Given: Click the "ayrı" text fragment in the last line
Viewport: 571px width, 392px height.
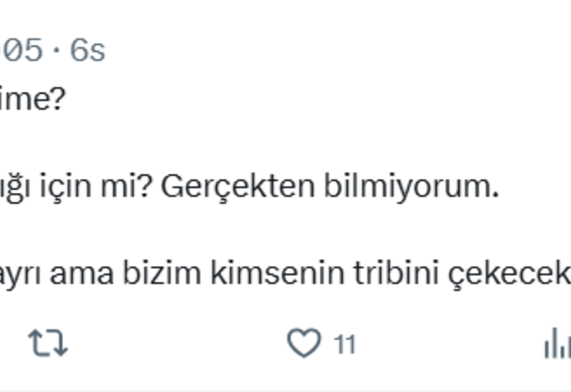Looking at the screenshot, I should [x=20, y=275].
